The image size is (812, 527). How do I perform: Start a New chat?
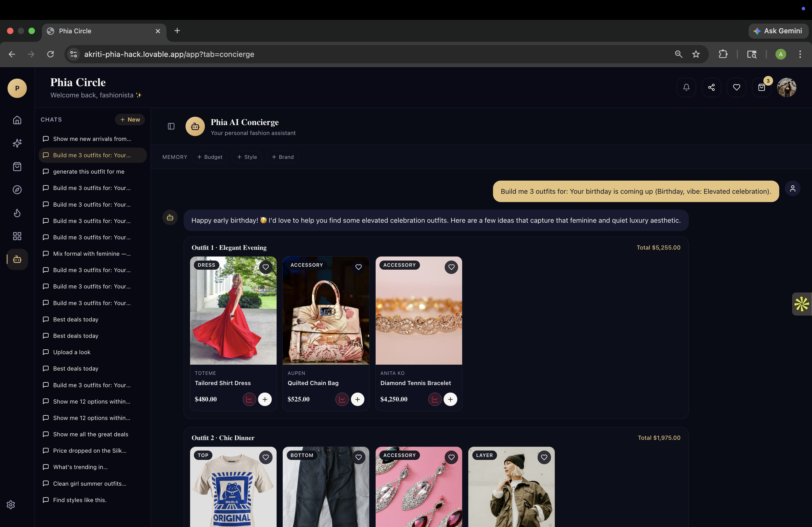130,120
